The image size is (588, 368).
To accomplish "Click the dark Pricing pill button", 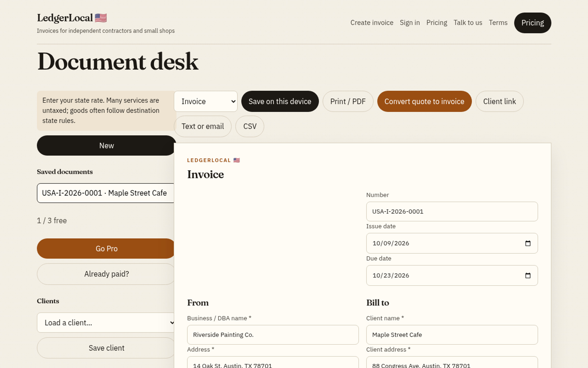I will 533,23.
